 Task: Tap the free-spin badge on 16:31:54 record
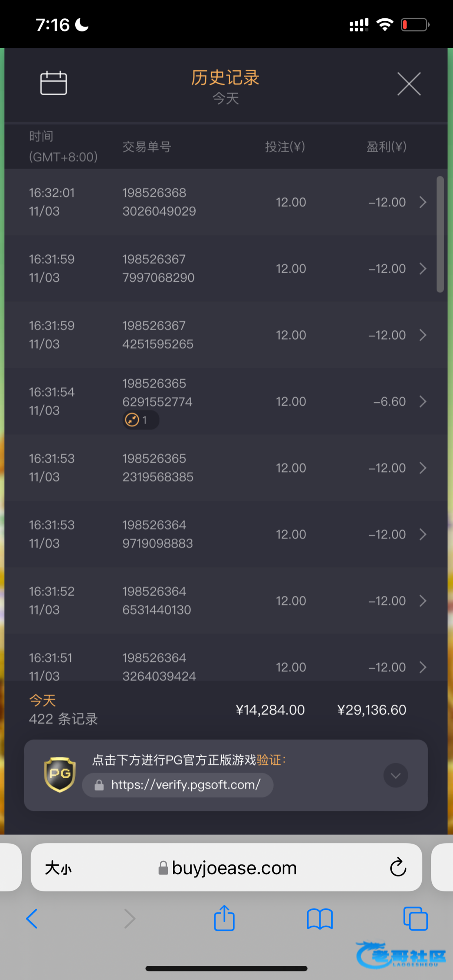140,420
